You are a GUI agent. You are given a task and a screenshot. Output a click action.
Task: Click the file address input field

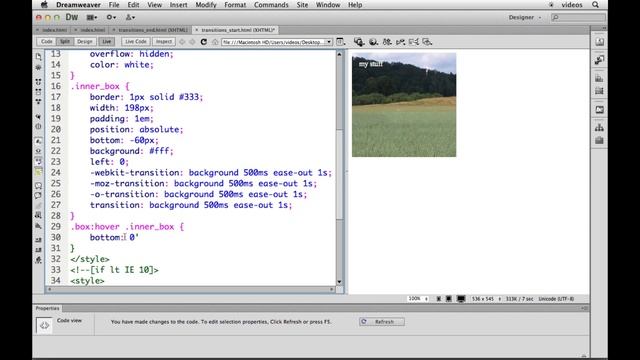(273, 42)
